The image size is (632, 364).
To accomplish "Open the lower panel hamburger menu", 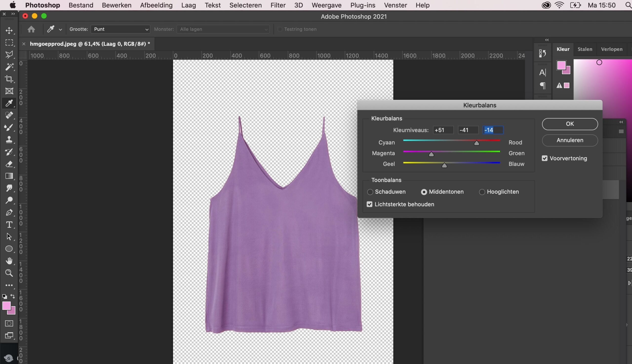I will 621,131.
